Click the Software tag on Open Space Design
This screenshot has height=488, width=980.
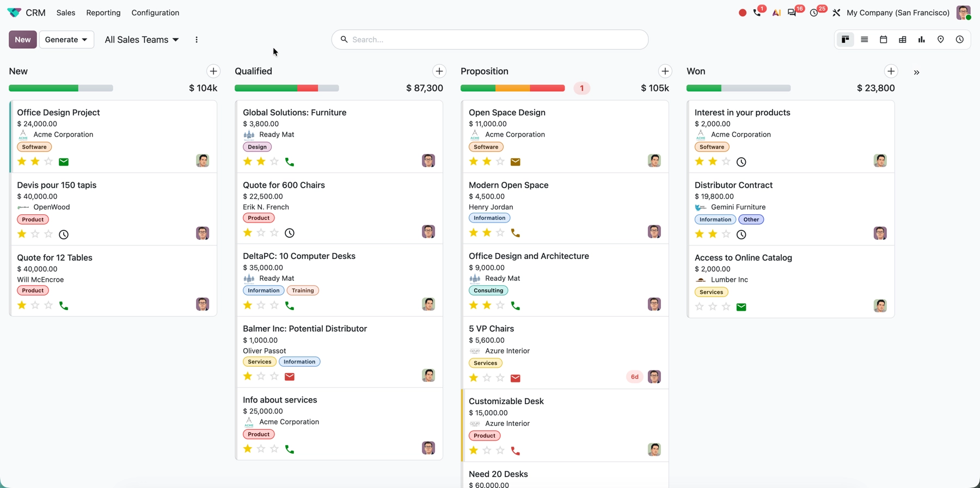(x=486, y=147)
